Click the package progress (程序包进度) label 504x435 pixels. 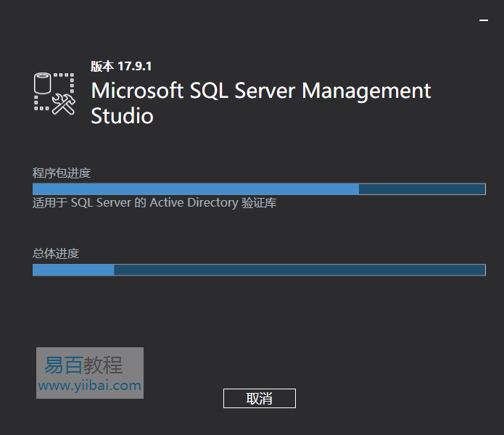pos(62,173)
